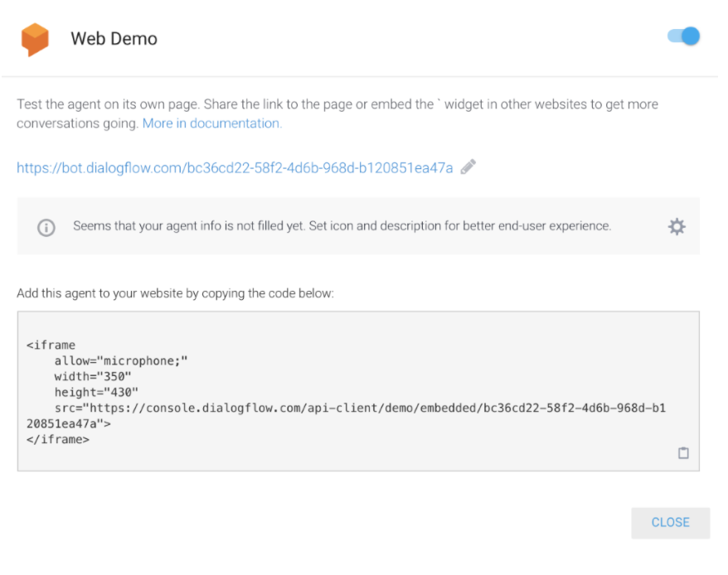Click the 'Add this agent to your website' text
This screenshot has width=728, height=575.
click(x=175, y=294)
